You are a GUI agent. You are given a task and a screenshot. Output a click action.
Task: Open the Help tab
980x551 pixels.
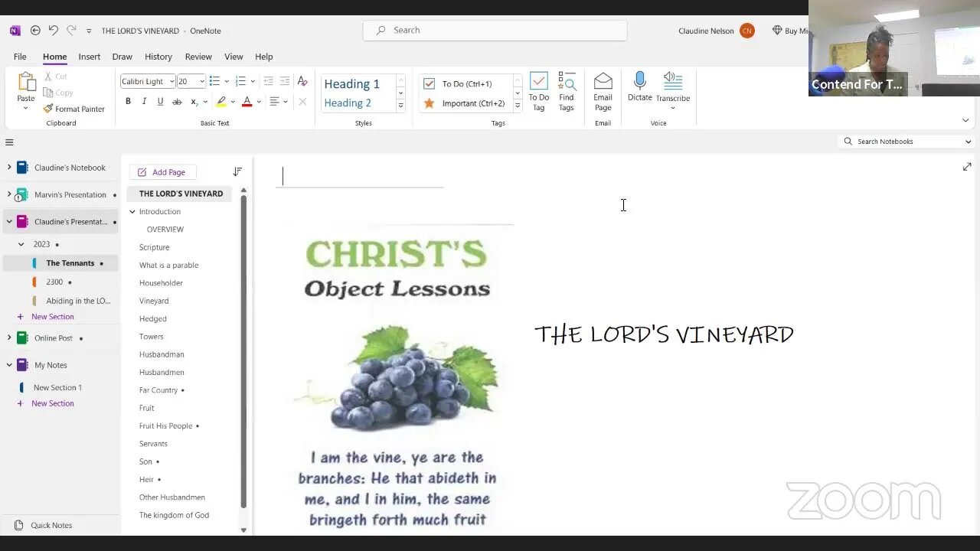pos(264,57)
